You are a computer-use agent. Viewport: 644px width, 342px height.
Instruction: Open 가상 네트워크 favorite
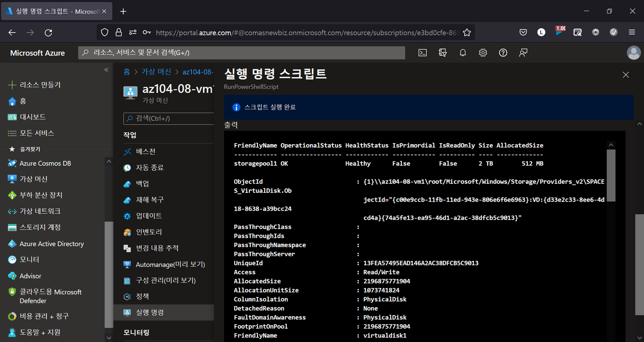(x=34, y=211)
